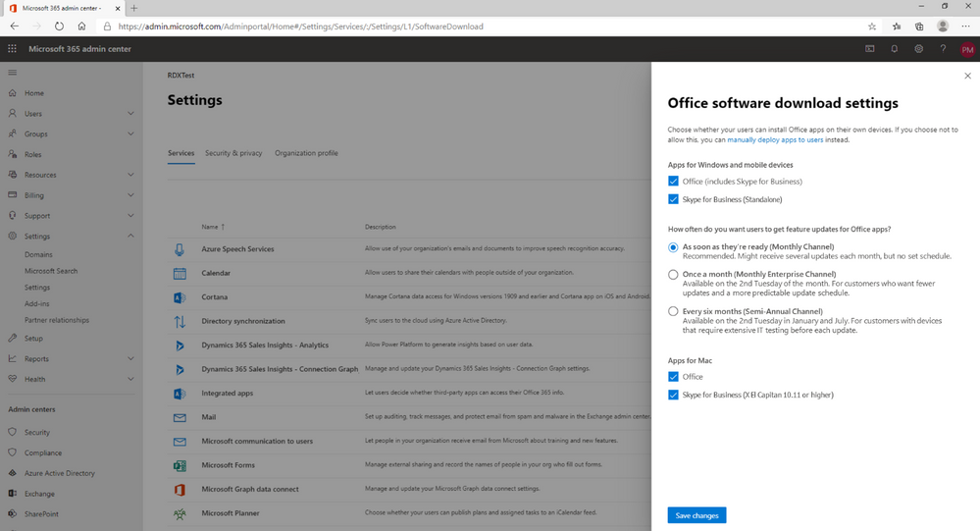Select Once a month Monthly Enterprise Channel

673,275
